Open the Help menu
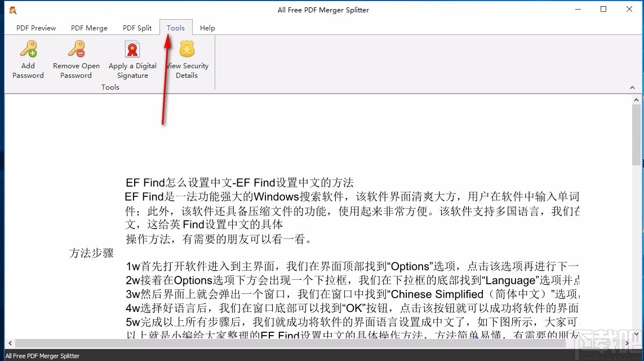 (x=207, y=28)
